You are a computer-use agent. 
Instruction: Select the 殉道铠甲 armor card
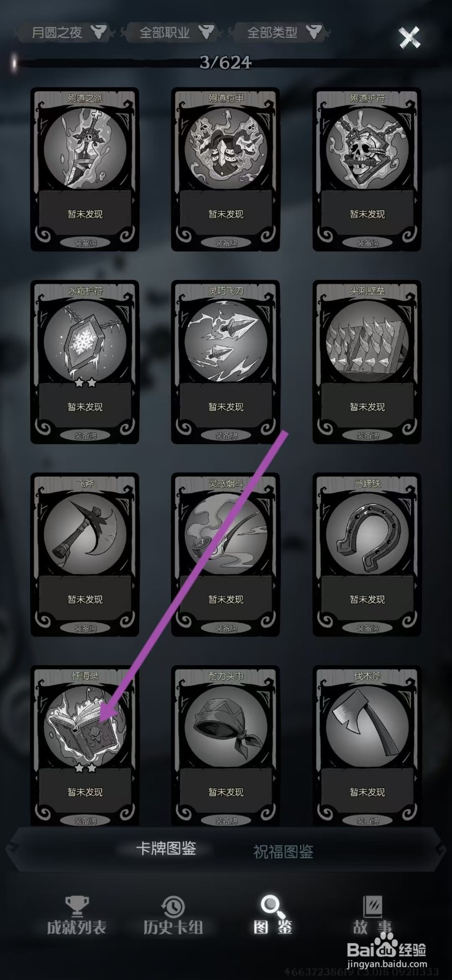click(226, 169)
